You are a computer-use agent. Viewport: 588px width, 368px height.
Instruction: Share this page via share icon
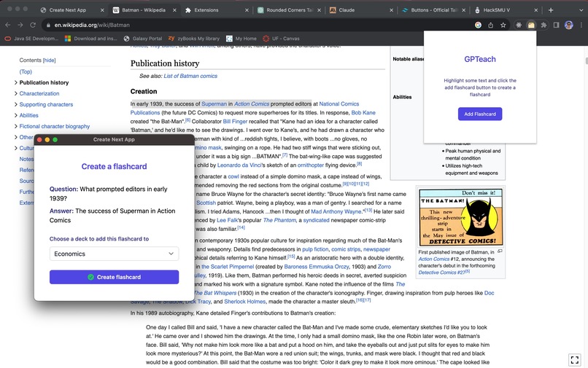point(490,25)
